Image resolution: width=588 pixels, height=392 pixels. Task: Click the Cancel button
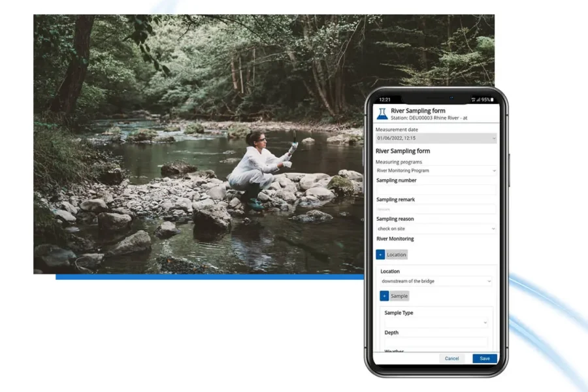click(x=452, y=358)
